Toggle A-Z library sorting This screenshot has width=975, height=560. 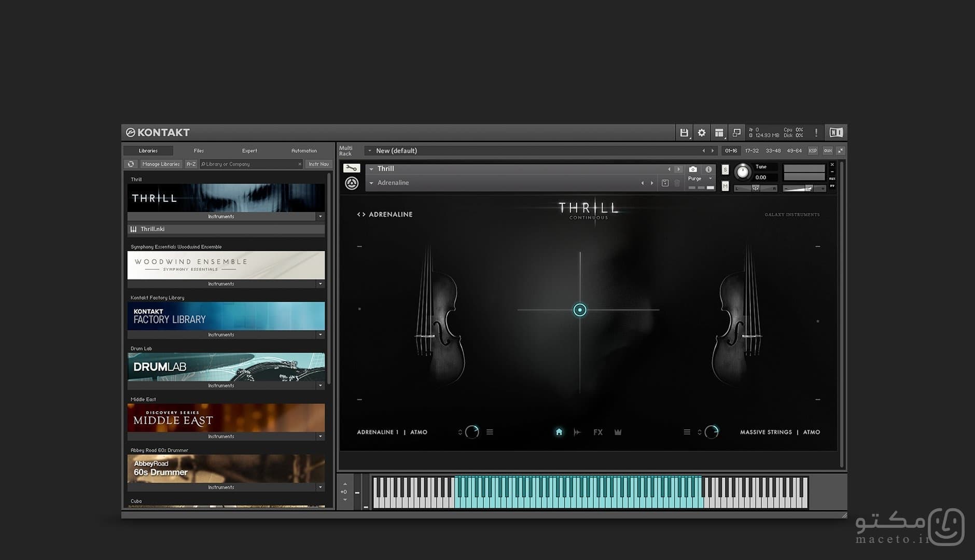191,164
